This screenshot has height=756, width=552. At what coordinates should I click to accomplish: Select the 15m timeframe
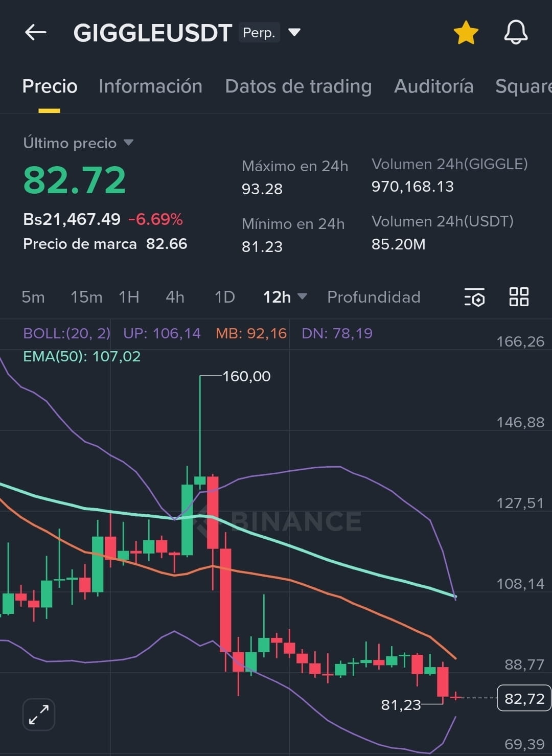pyautogui.click(x=86, y=297)
